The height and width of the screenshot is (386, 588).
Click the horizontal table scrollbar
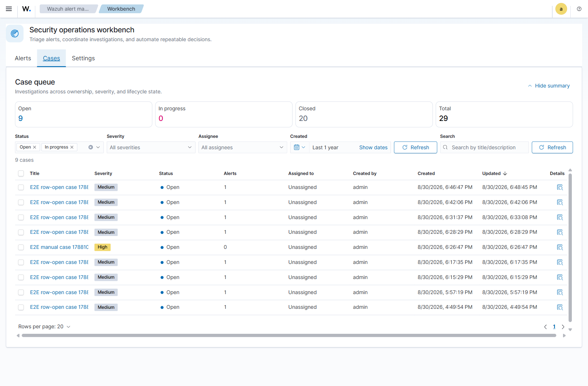(289, 335)
